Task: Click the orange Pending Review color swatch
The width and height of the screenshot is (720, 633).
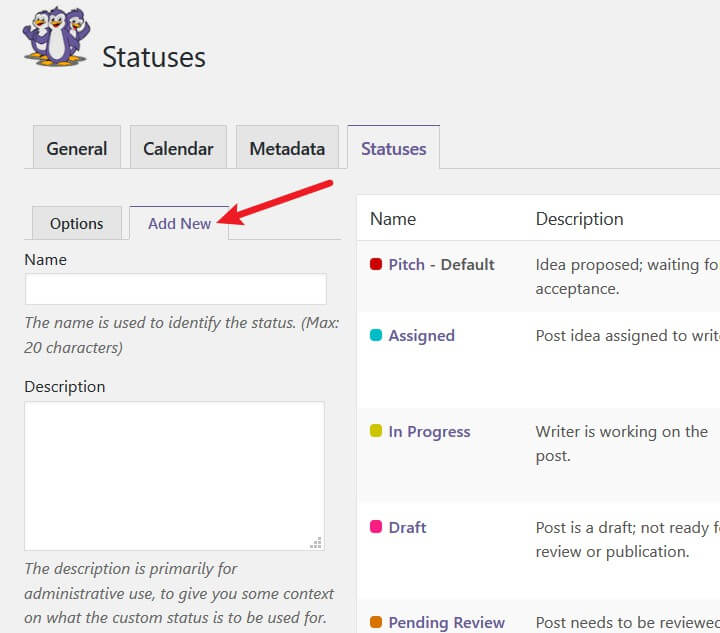Action: click(376, 622)
